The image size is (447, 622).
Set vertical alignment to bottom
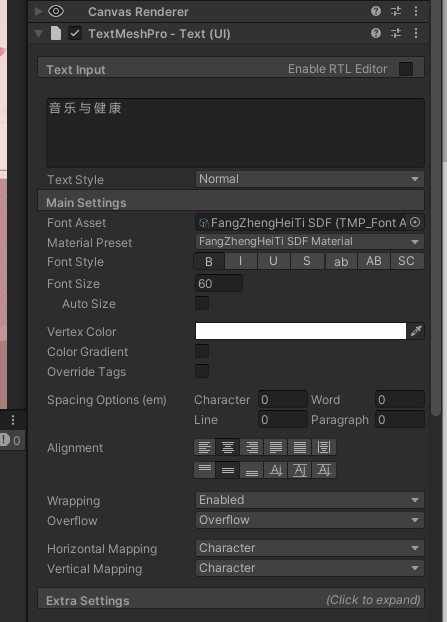click(252, 470)
